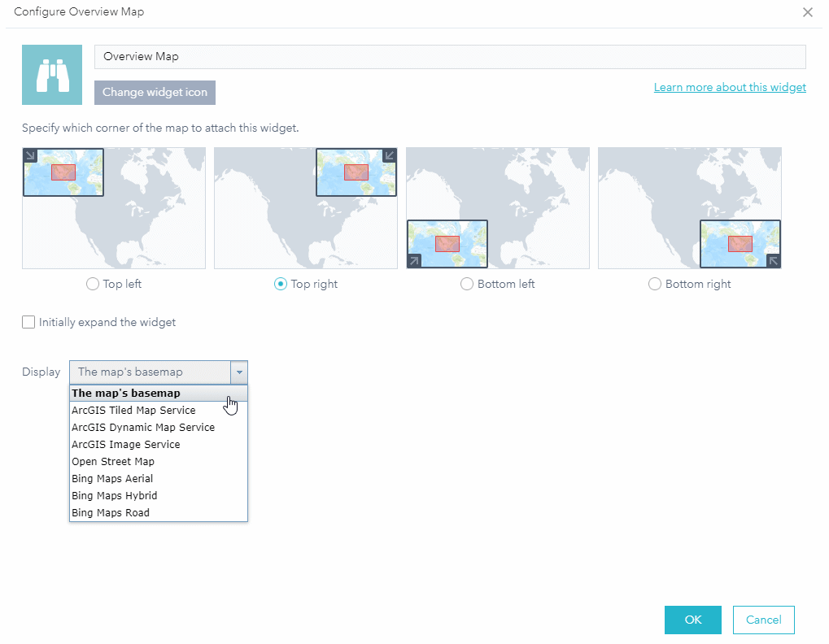Choose Bing Maps Road option
The width and height of the screenshot is (829, 644).
[159, 512]
